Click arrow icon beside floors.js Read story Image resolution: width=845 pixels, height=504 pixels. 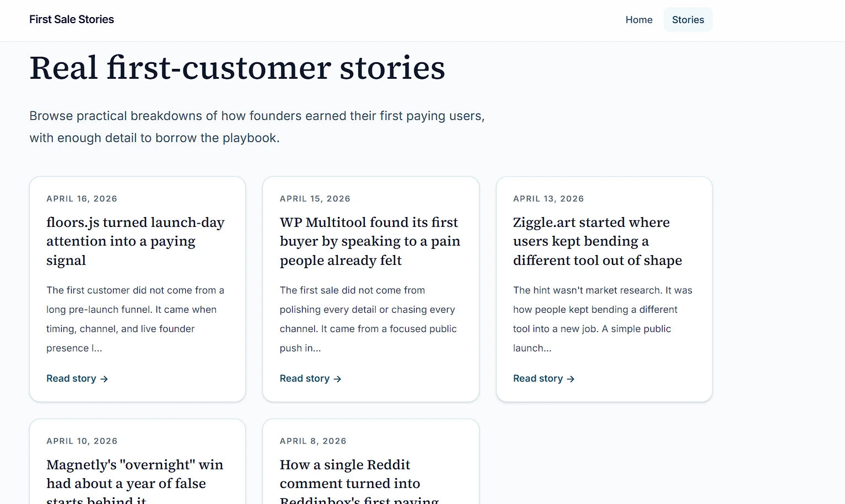[104, 379]
